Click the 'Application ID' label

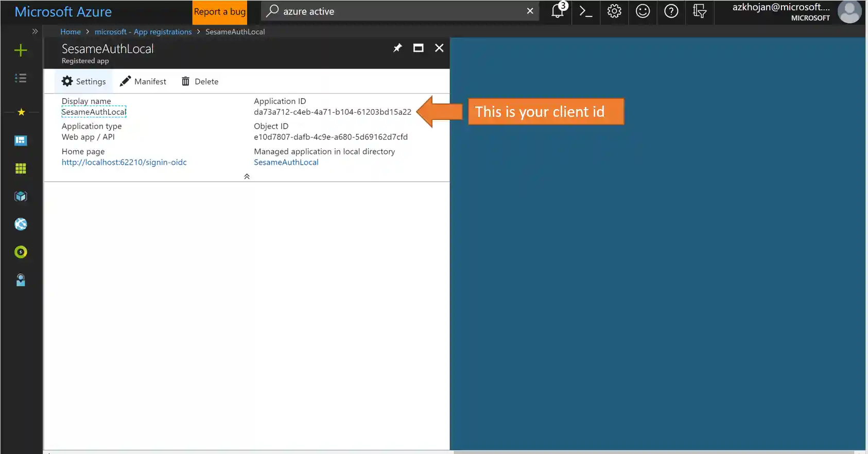pyautogui.click(x=280, y=101)
